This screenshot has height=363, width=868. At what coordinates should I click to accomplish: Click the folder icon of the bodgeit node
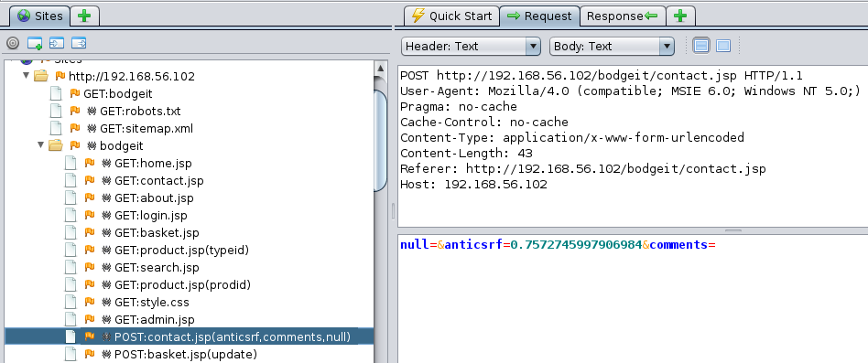point(55,145)
